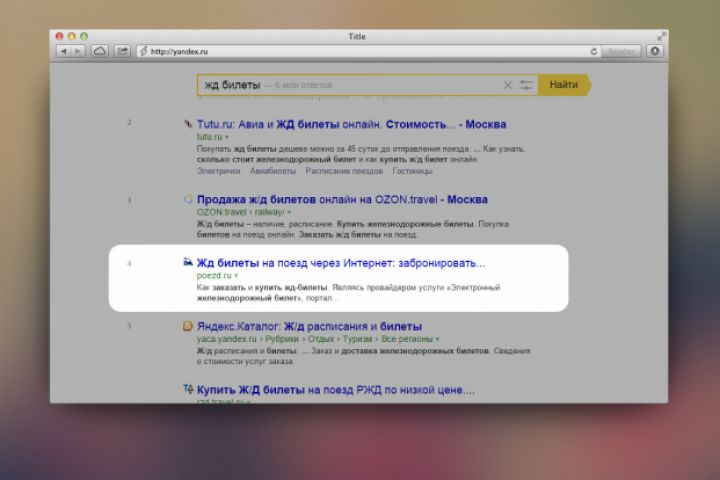The height and width of the screenshot is (480, 720).
Task: Click the green tutu.ru address
Action: click(209, 137)
